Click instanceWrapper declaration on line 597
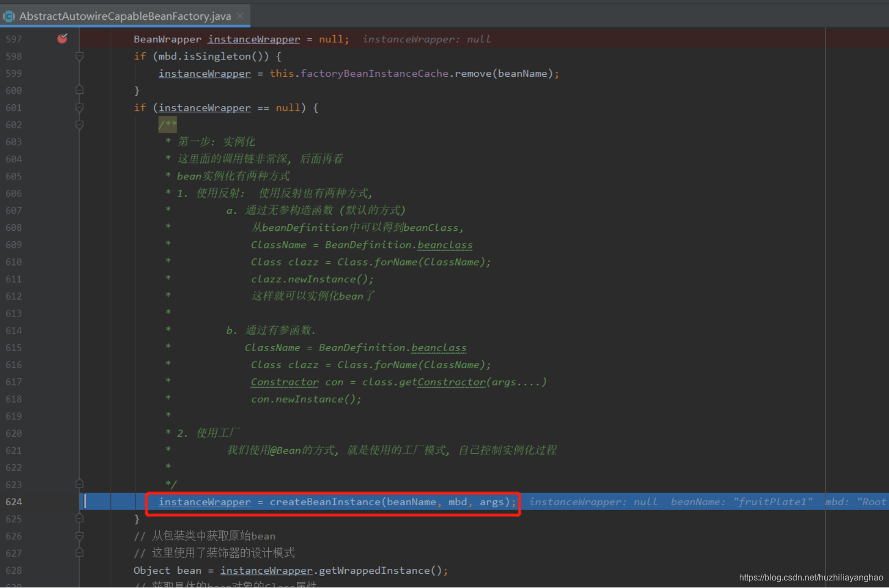 pyautogui.click(x=254, y=39)
